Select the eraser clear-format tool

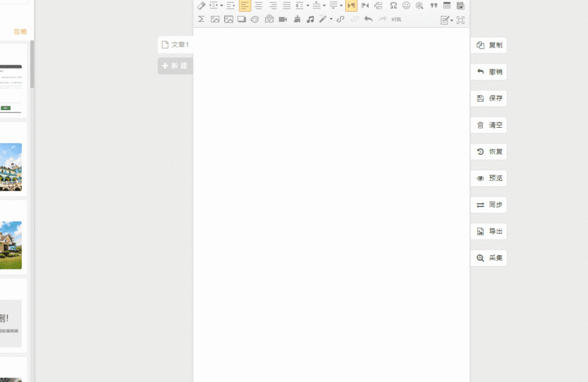[201, 5]
